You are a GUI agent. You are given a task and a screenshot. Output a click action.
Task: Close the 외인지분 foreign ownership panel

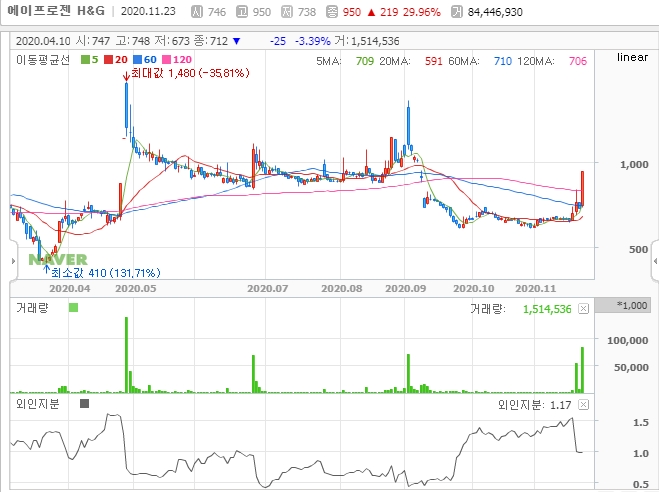click(583, 405)
